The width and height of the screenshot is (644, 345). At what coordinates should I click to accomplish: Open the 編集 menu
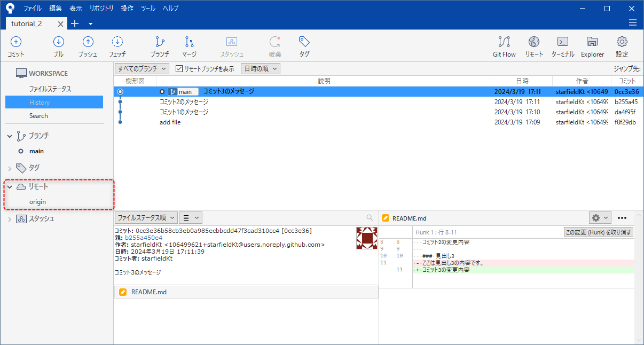(x=56, y=8)
